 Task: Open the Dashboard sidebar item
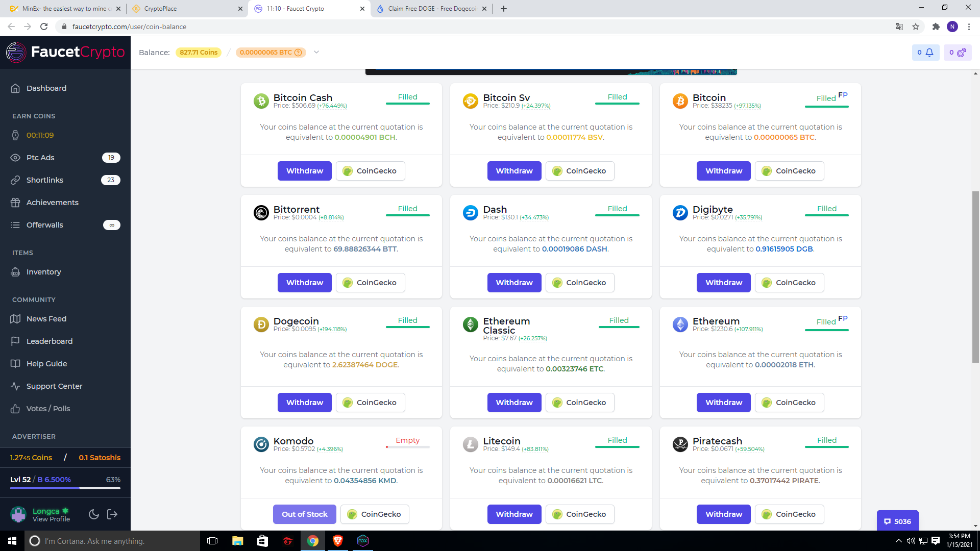pos(46,88)
